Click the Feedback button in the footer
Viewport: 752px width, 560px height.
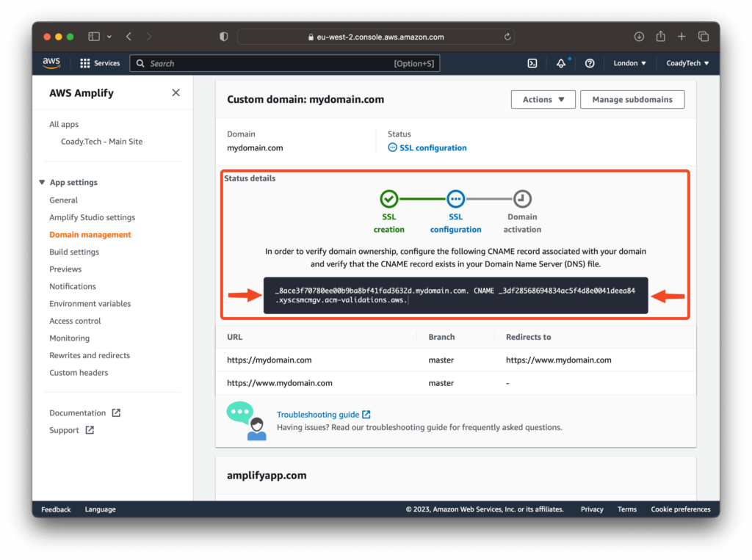click(x=56, y=509)
